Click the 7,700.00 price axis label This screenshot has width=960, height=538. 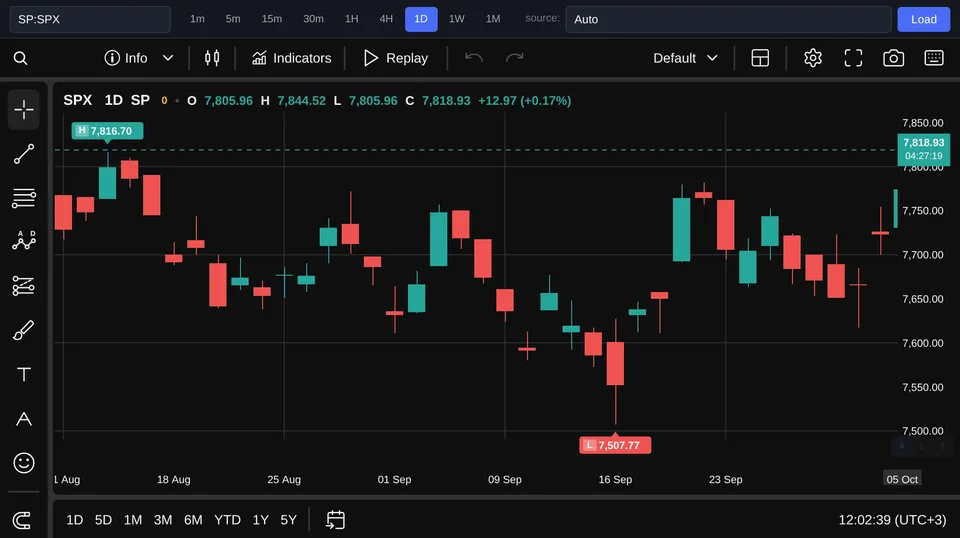click(x=923, y=255)
